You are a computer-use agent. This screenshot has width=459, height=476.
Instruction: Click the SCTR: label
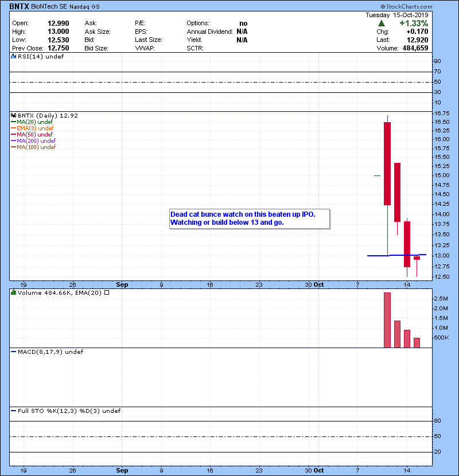point(195,48)
